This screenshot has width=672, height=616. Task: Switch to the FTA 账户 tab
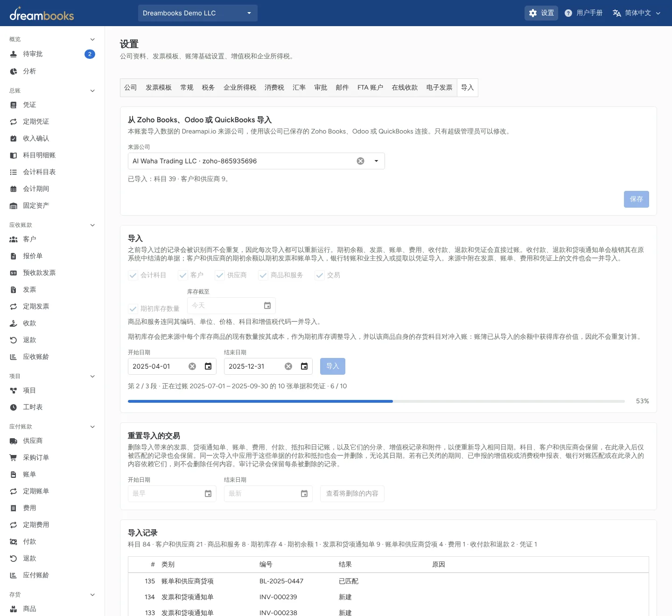(371, 88)
